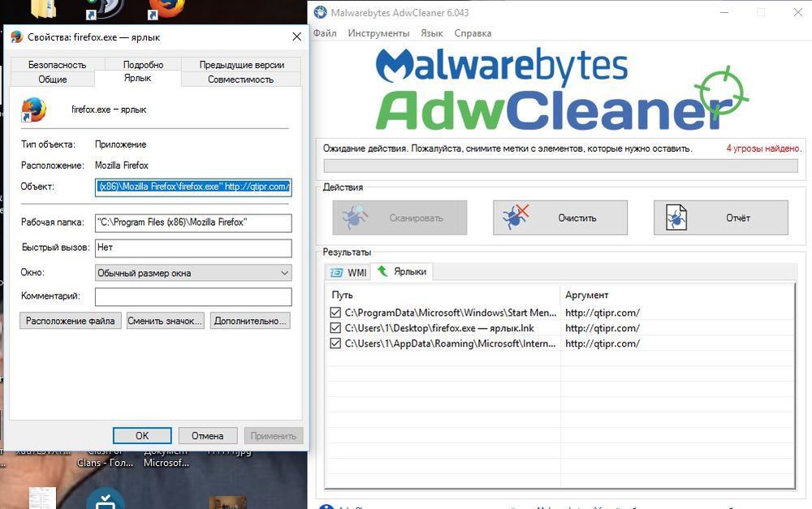Uncheck the Start Menu shortcut entry
The image size is (812, 509).
(x=335, y=313)
